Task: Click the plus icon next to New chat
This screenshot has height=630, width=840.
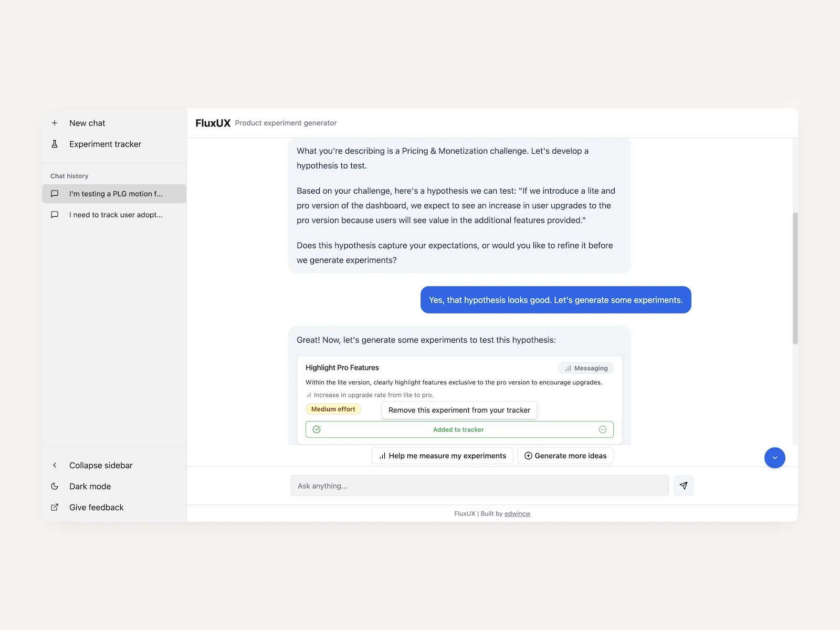Action: pos(55,123)
